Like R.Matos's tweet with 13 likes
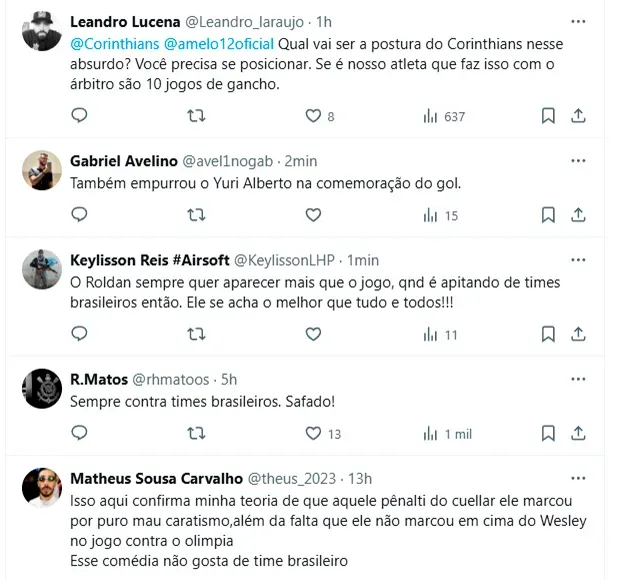The width and height of the screenshot is (620, 580). click(313, 433)
